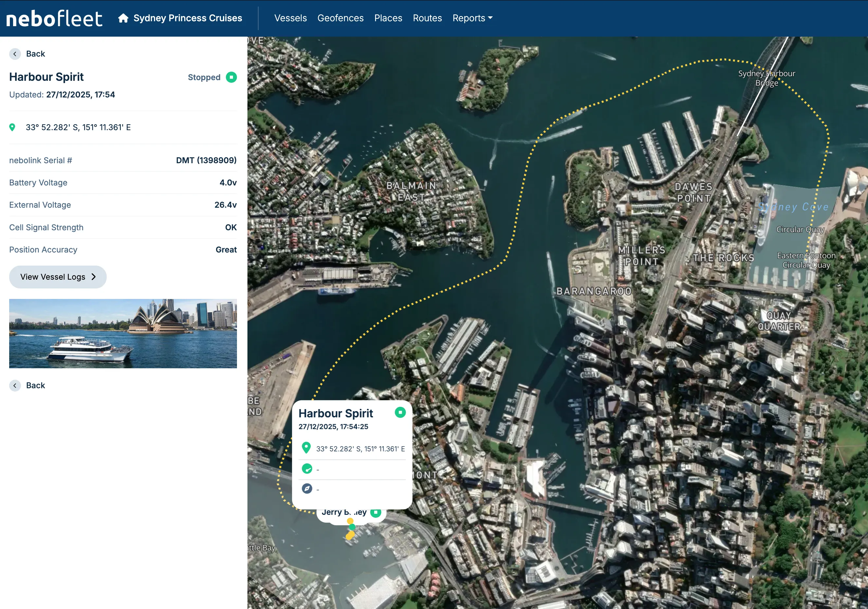
Task: Click the Sydney Princess Cruises link
Action: click(188, 18)
